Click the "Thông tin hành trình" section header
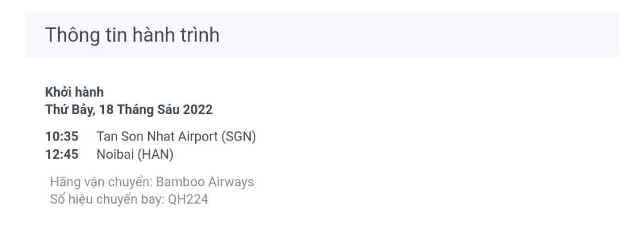This screenshot has width=644, height=231. coord(133,35)
